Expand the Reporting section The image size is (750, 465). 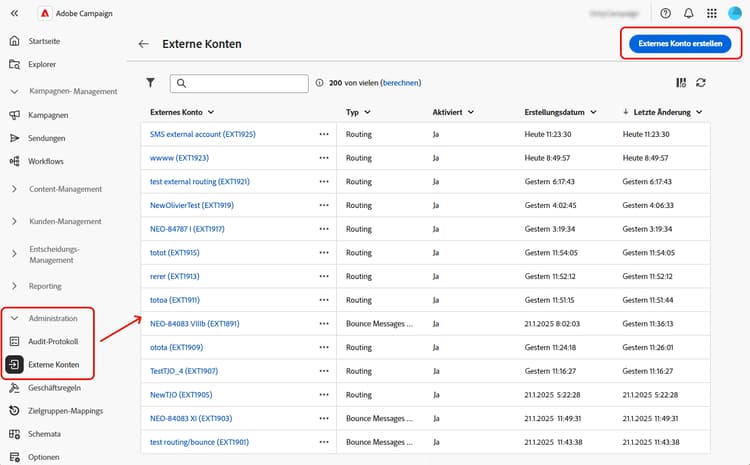click(x=14, y=286)
